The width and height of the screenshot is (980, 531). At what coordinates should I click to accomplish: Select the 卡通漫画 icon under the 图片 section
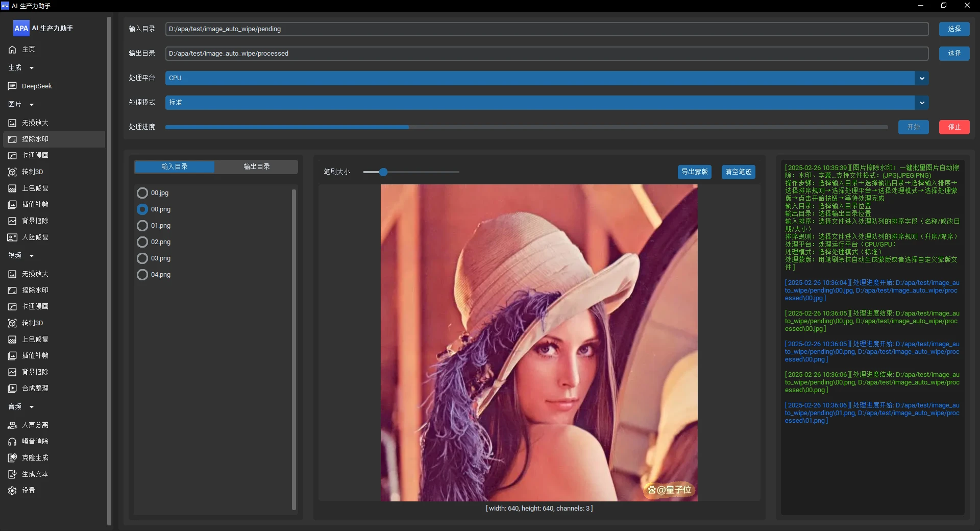point(12,156)
